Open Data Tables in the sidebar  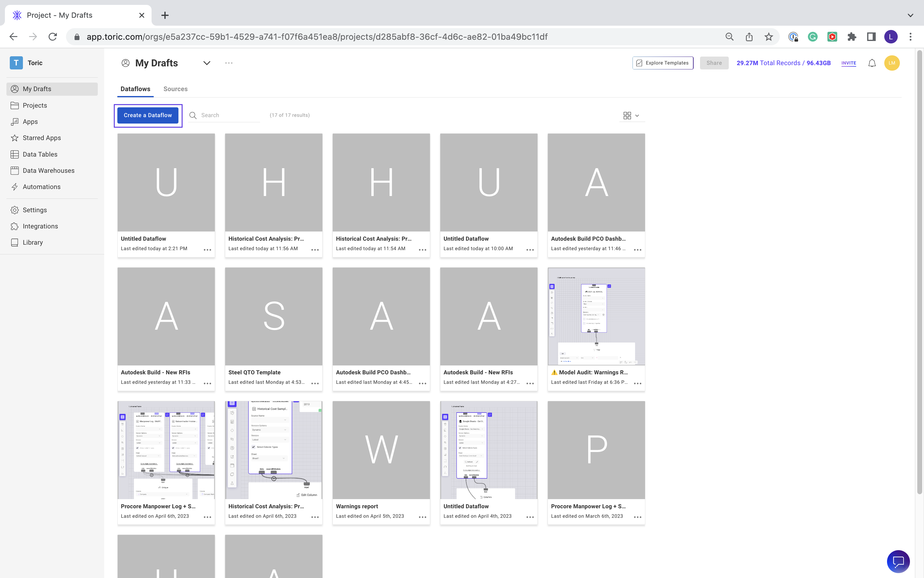(52, 154)
